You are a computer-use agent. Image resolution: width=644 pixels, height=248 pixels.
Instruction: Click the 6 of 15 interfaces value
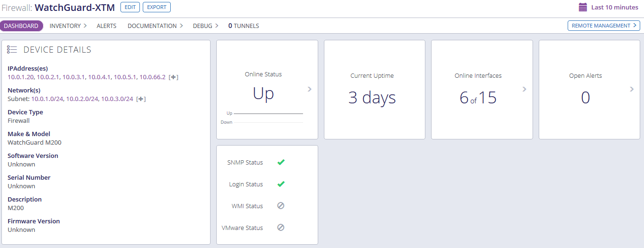pyautogui.click(x=478, y=97)
